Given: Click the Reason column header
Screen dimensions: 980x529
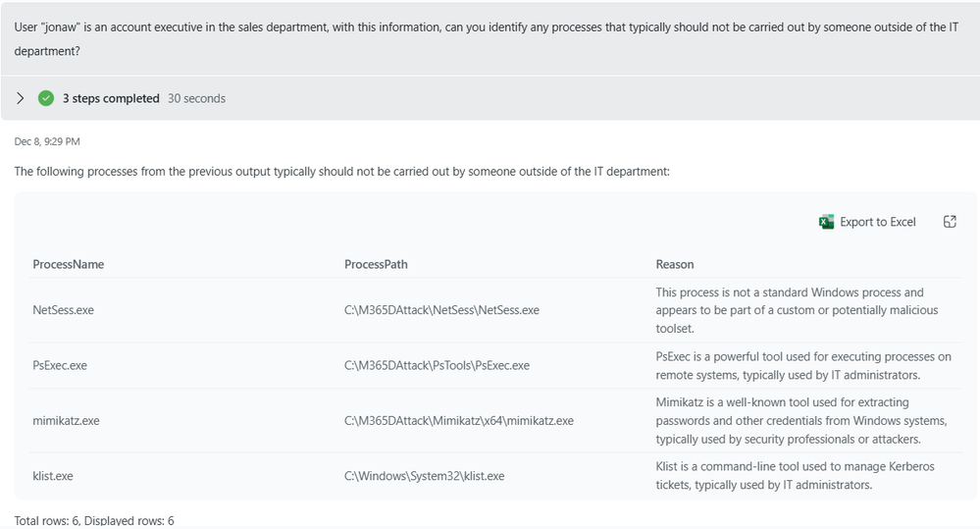Looking at the screenshot, I should point(674,265).
